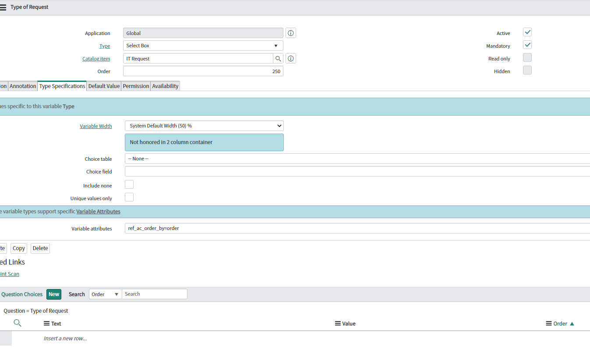The height and width of the screenshot is (364, 590).
Task: Click the info icon next to Catalog item
Action: pyautogui.click(x=291, y=58)
